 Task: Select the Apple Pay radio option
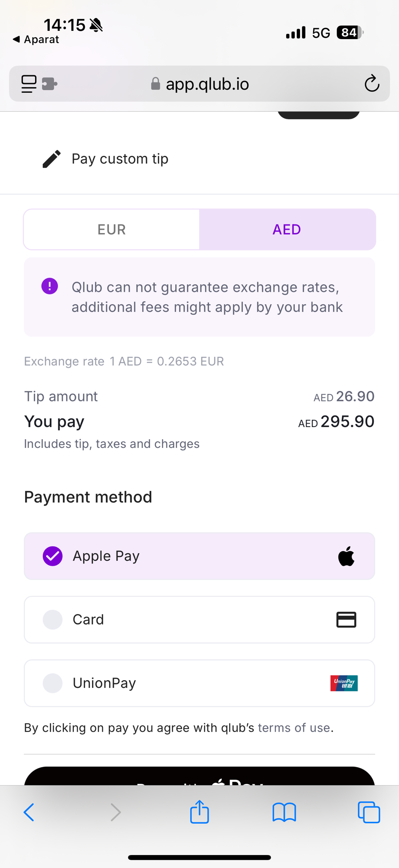pyautogui.click(x=52, y=556)
